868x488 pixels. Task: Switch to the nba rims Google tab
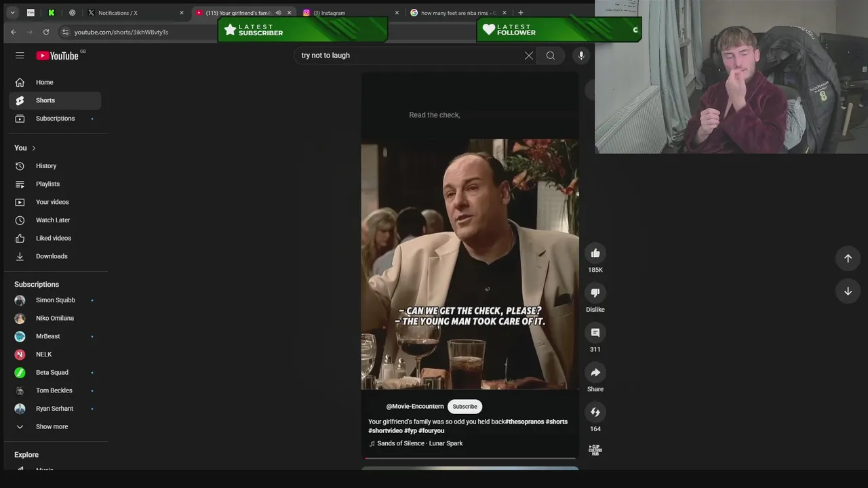pyautogui.click(x=458, y=13)
